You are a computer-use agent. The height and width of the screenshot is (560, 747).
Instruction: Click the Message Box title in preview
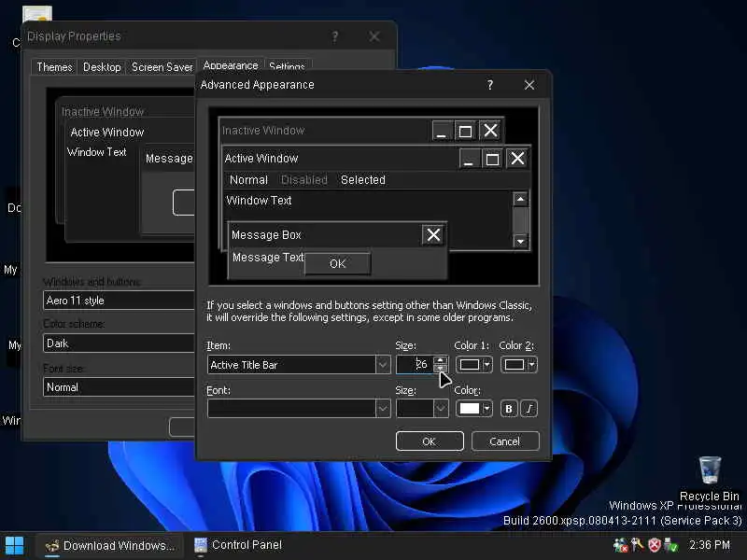pyautogui.click(x=266, y=235)
